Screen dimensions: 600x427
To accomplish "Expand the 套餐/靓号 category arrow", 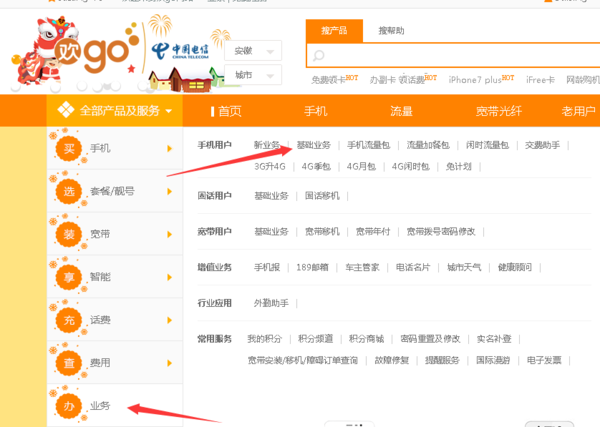I will pyautogui.click(x=170, y=191).
